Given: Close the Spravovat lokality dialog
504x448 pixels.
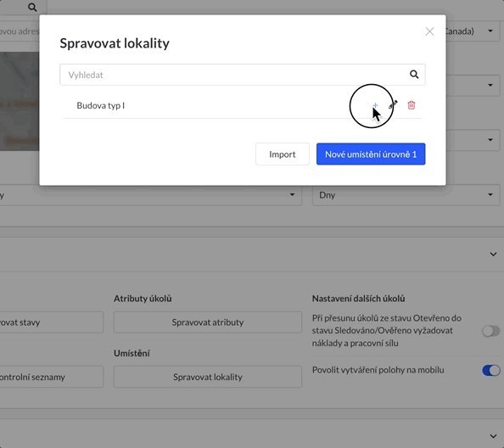Looking at the screenshot, I should 429,31.
